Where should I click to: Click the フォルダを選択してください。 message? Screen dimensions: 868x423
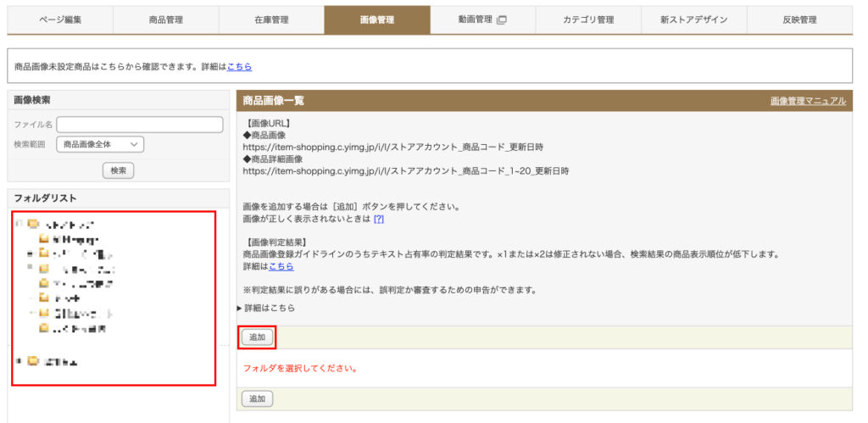point(299,368)
